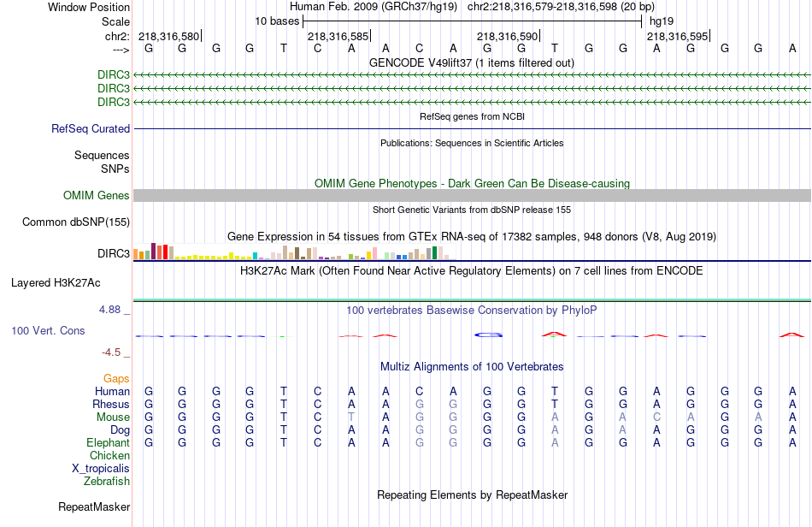Click the 10 bases scale label
This screenshot has height=527, width=812.
(277, 21)
